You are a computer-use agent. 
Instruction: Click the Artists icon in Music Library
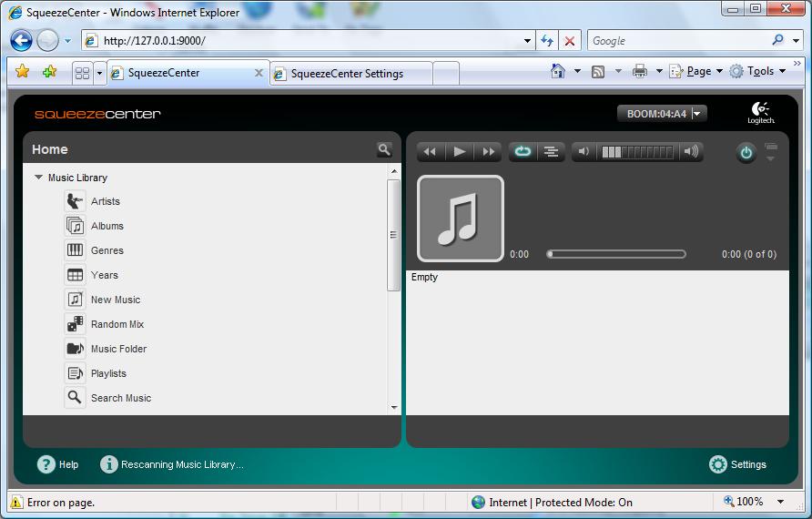coord(75,201)
